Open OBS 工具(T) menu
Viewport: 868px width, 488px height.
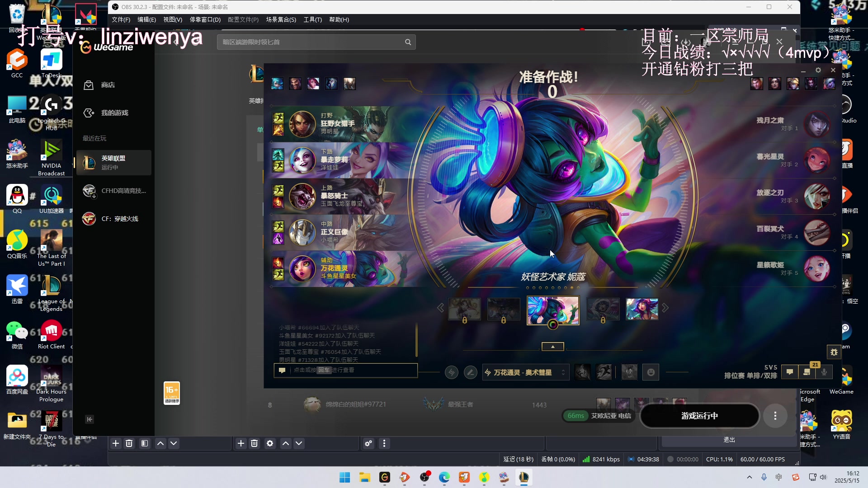(312, 19)
